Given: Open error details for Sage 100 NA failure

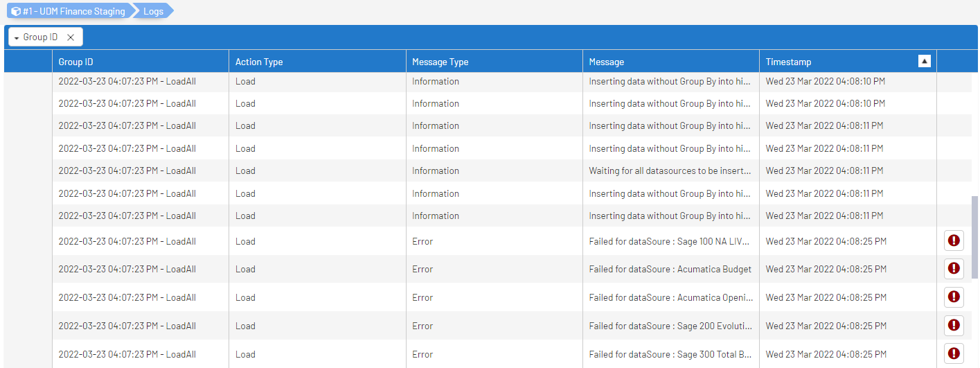Looking at the screenshot, I should tap(954, 241).
